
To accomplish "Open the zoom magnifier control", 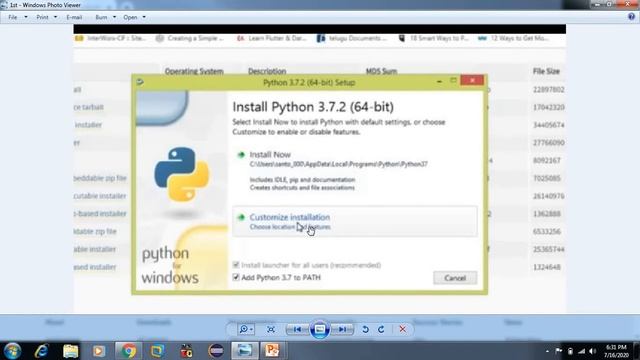I will coord(246,329).
